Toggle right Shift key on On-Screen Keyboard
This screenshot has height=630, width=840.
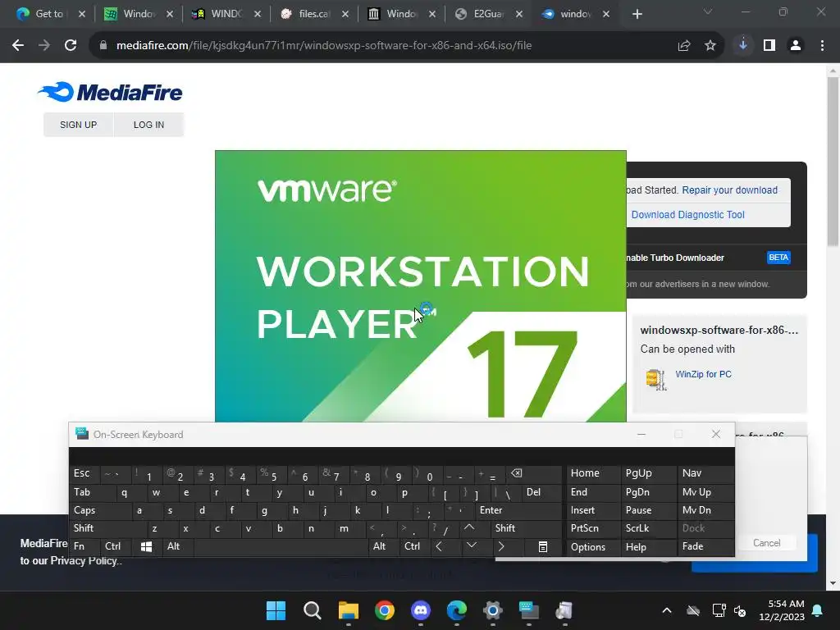pyautogui.click(x=526, y=528)
